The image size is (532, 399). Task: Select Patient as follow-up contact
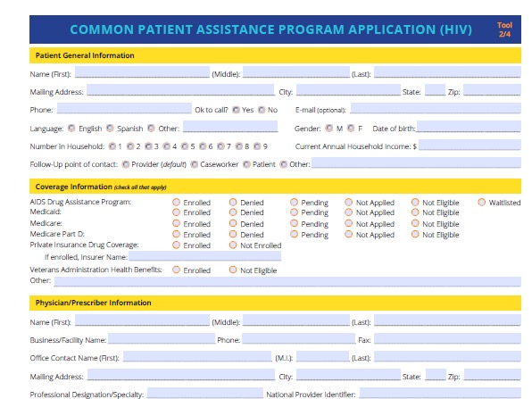point(246,164)
